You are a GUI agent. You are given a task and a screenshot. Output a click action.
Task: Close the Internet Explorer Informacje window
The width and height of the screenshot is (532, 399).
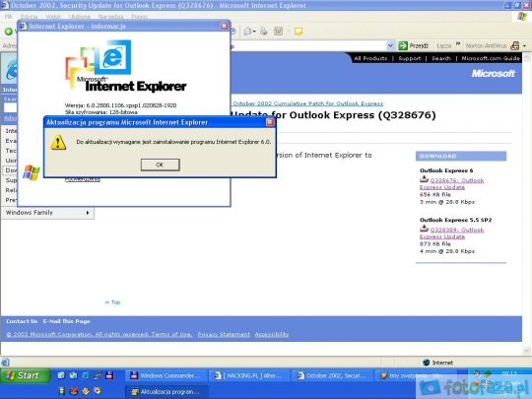(225, 27)
